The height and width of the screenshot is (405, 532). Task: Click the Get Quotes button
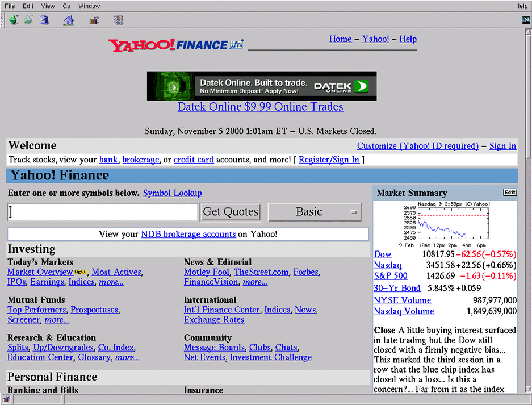pos(231,212)
